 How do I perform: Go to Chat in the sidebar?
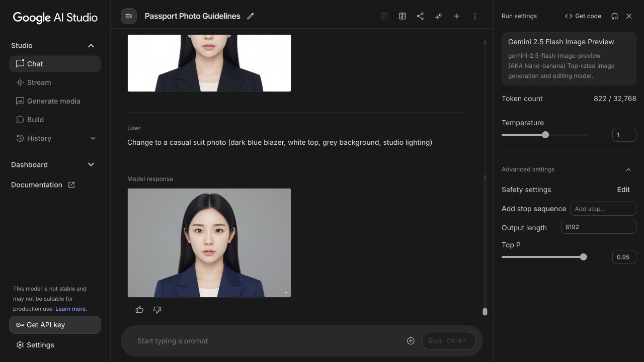55,64
